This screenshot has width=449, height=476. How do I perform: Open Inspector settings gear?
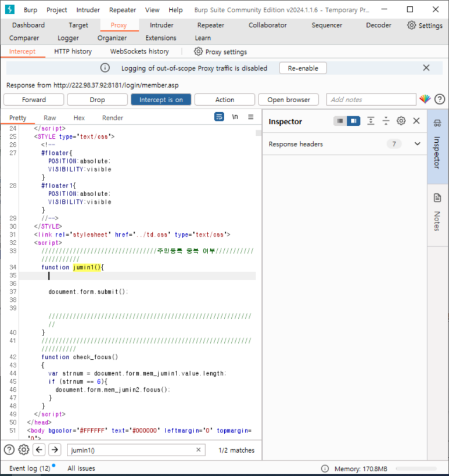(x=401, y=121)
